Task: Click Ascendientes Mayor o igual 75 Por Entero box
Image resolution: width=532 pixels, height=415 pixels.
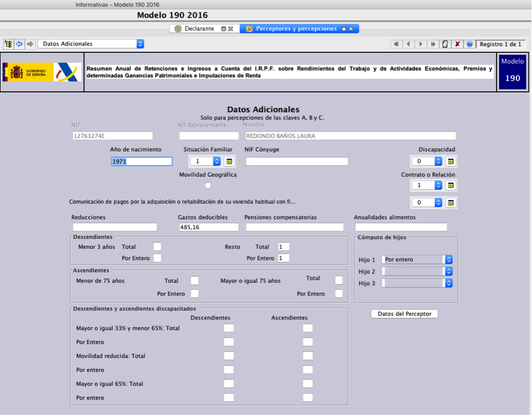Action: click(x=339, y=294)
